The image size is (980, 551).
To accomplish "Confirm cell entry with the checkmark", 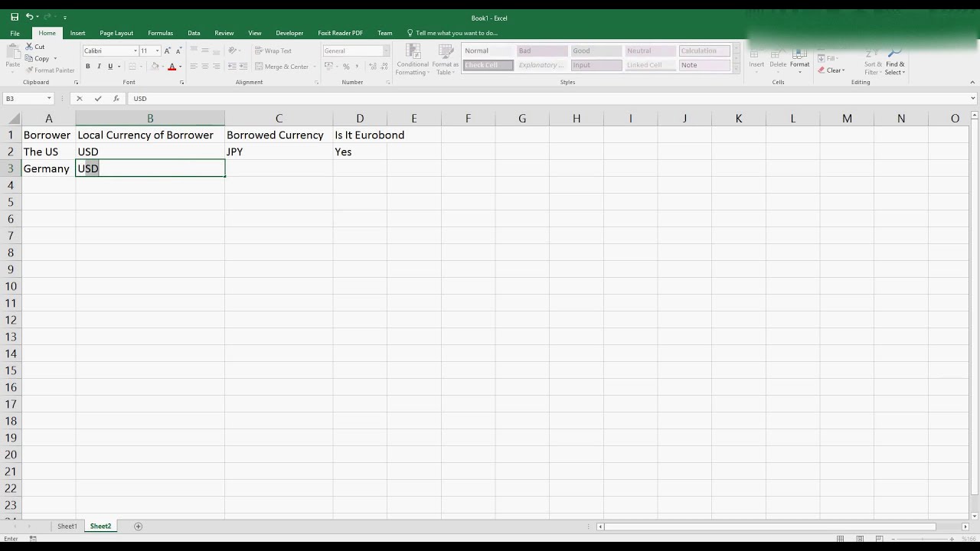I will 98,98.
